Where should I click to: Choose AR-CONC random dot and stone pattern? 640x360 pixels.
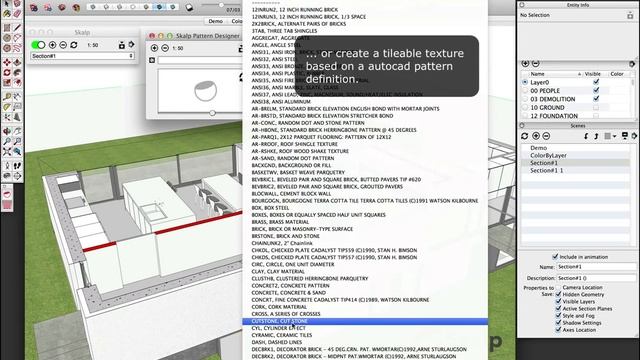(308, 123)
